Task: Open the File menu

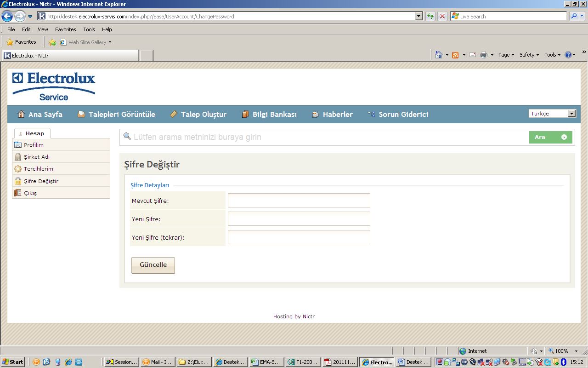Action: point(11,29)
